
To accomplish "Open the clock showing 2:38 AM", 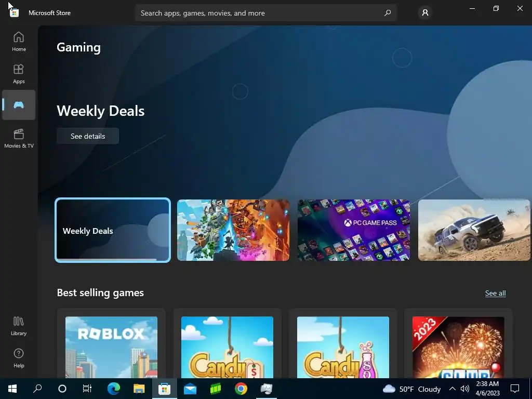I will pos(487,389).
